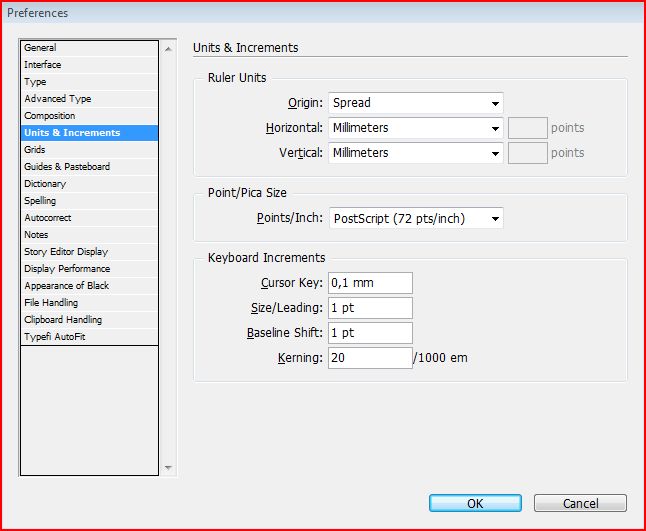Click the Size/Leading increment field
This screenshot has height=531, width=646.
coord(370,308)
